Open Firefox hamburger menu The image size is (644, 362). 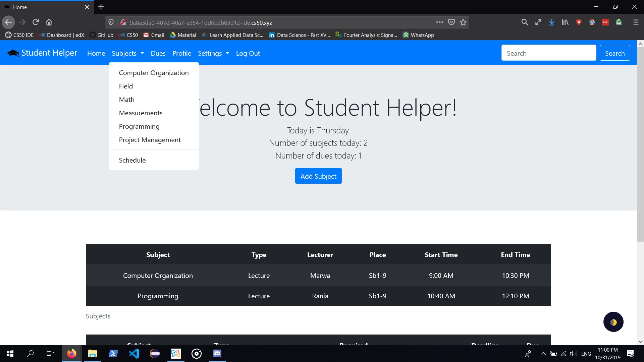[636, 22]
